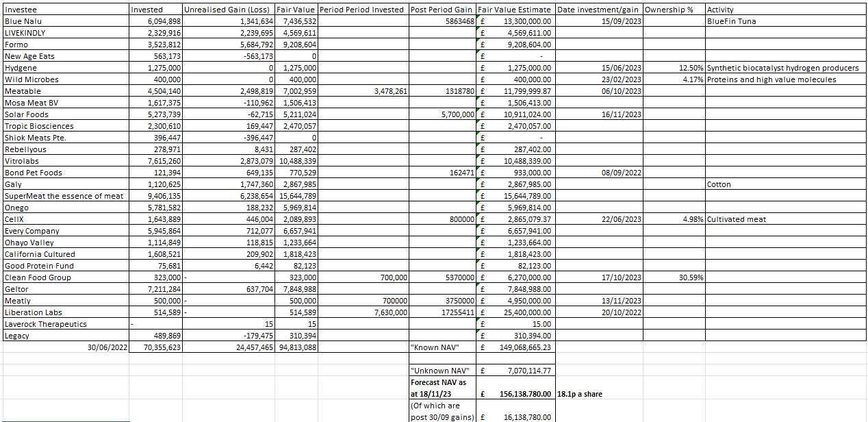Click the 'Good Protein Fund' cell
This screenshot has height=422, width=868.
tap(66, 266)
